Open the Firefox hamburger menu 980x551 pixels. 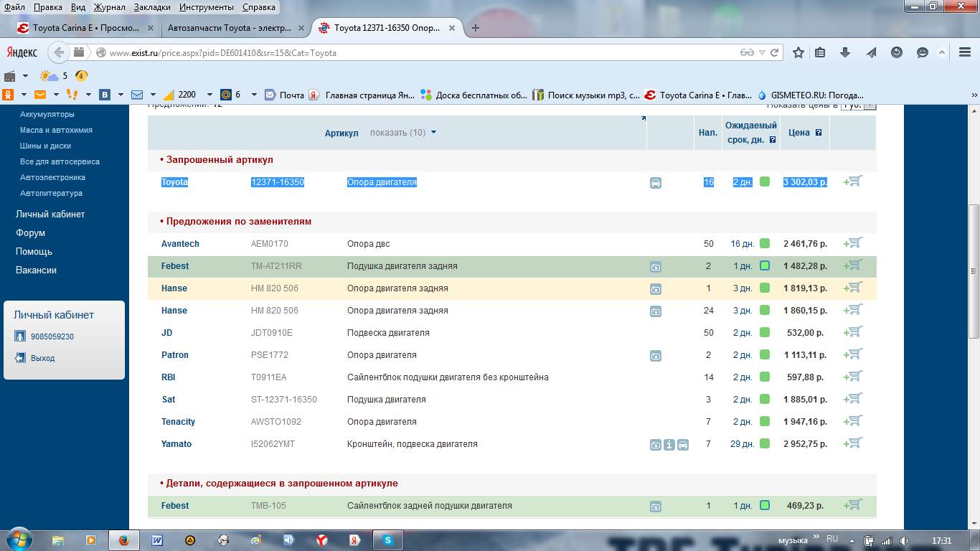(964, 52)
